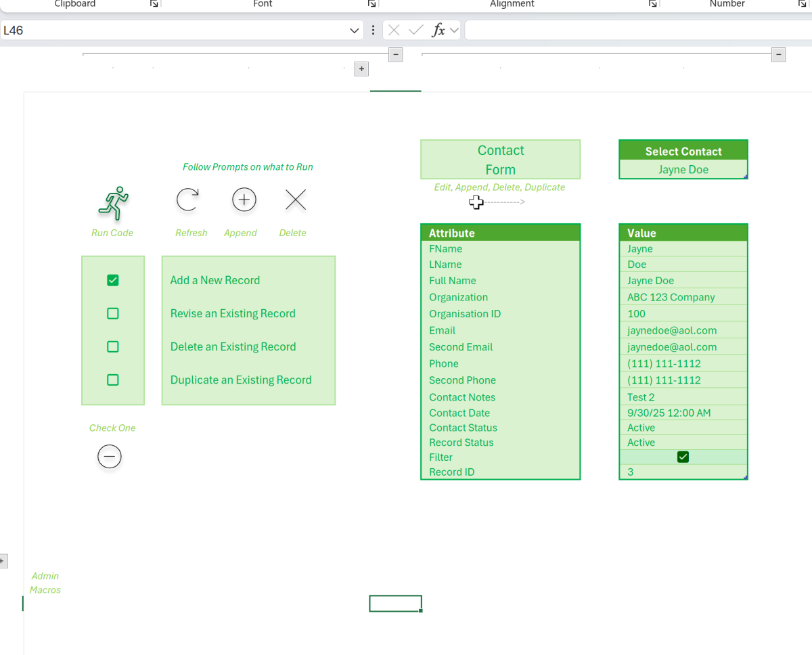
Task: Select the Second Phone attribute cell
Action: [x=501, y=380]
